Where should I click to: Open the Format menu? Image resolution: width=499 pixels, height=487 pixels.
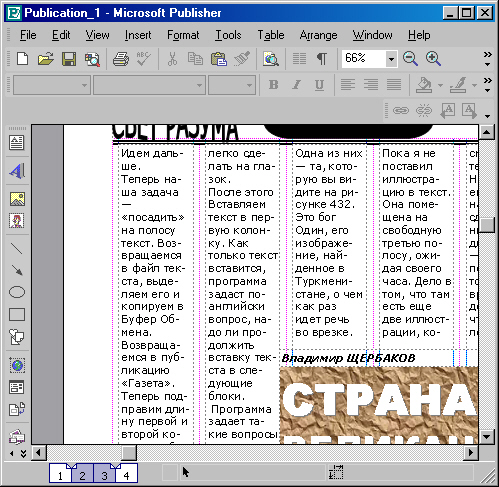pos(183,35)
